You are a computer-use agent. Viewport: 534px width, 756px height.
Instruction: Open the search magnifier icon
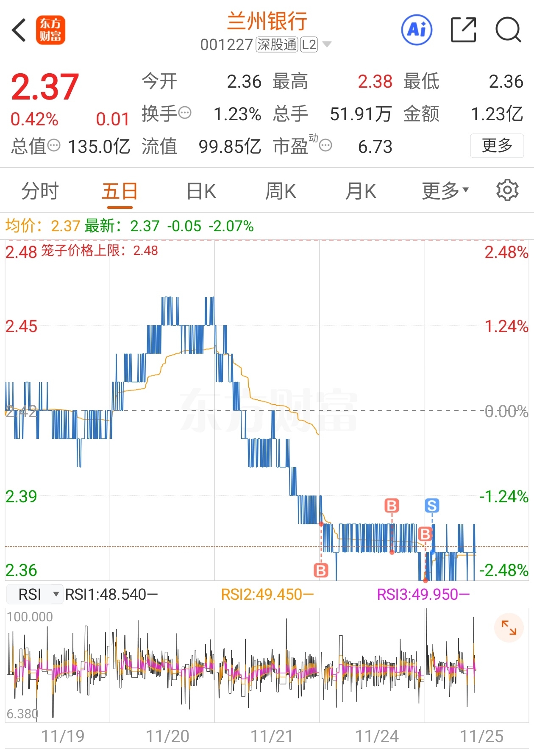click(x=508, y=30)
